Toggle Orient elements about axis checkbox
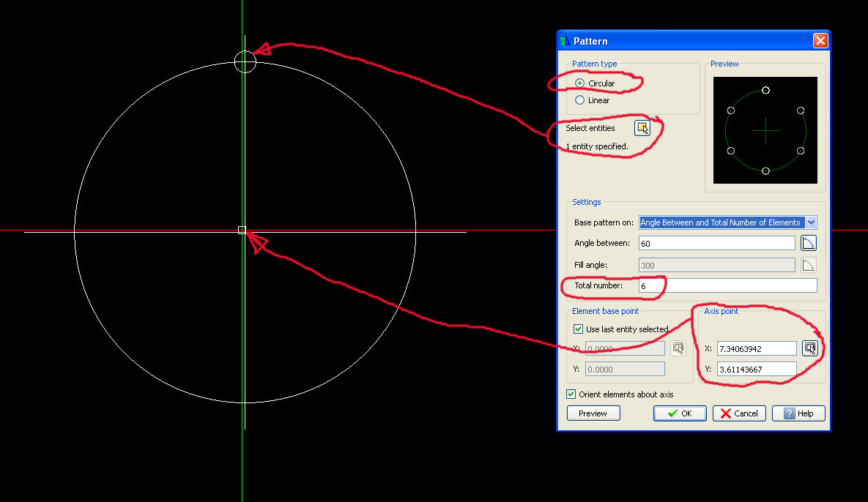Image resolution: width=868 pixels, height=502 pixels. pyautogui.click(x=571, y=394)
